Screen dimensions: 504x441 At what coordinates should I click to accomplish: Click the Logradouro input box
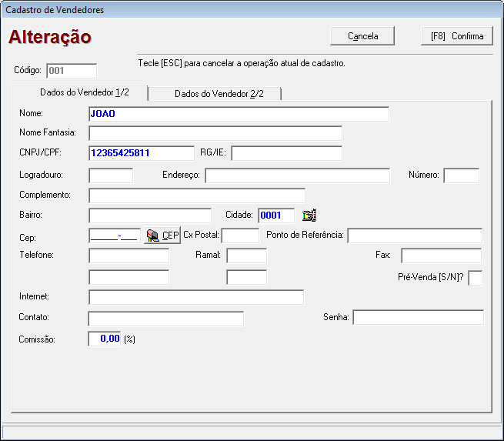point(111,175)
